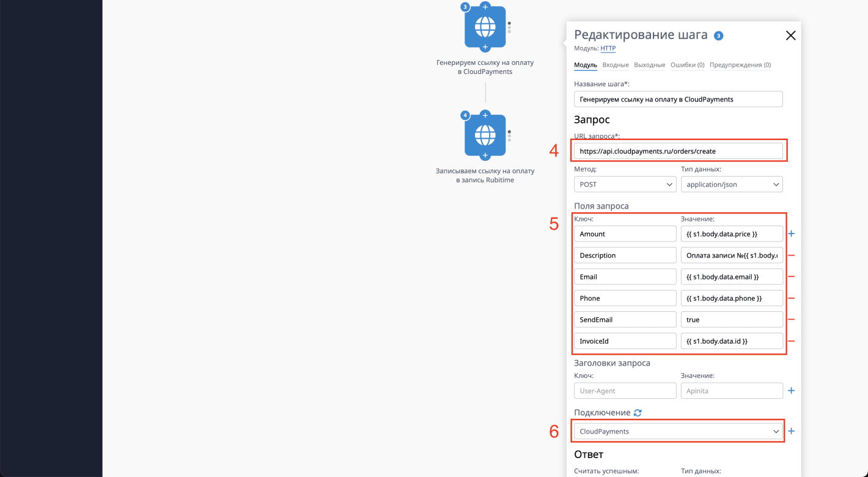
Task: Remove the Description field using its minus icon
Action: (791, 255)
